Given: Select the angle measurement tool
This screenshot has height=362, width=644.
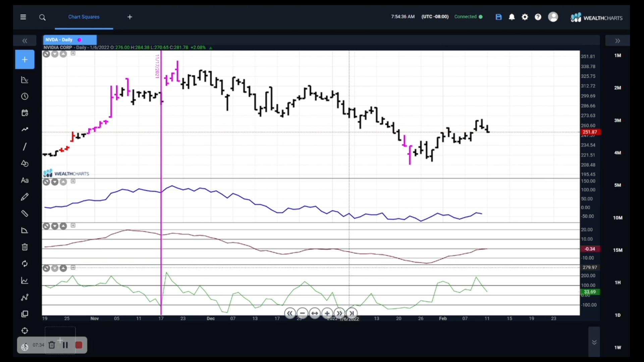Looking at the screenshot, I should point(25,230).
